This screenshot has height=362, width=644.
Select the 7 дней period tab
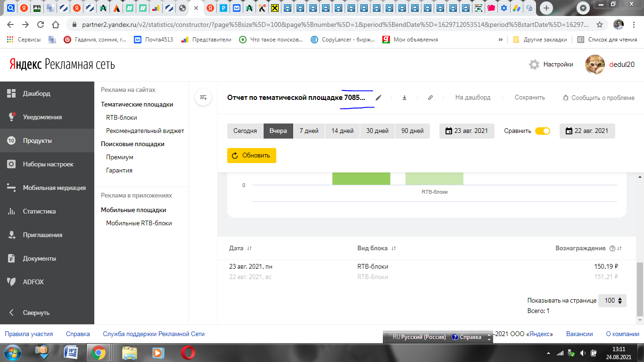coord(309,131)
